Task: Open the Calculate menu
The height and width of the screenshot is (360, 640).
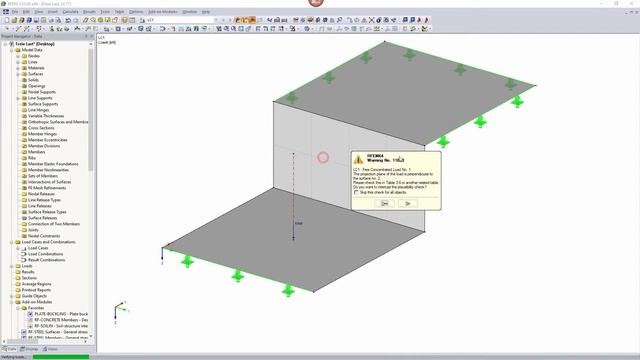Action: [70, 12]
